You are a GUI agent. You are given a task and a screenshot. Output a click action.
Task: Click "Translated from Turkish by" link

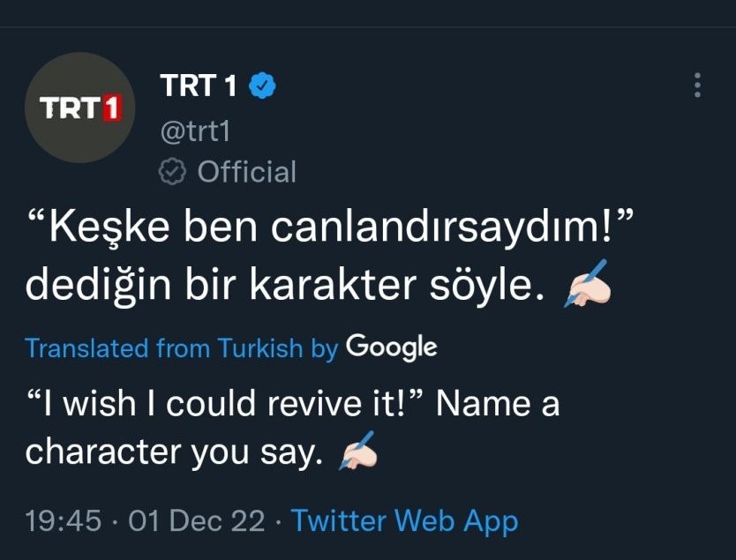181,347
